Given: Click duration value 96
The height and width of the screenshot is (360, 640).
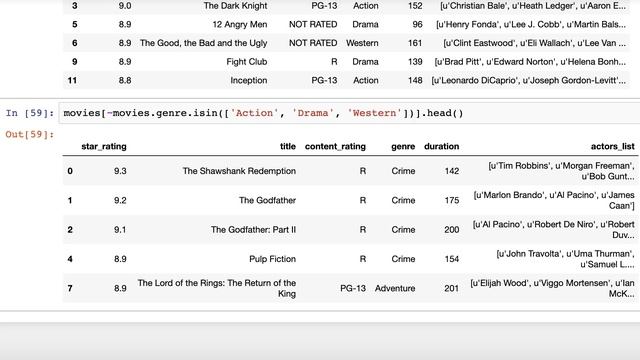Looking at the screenshot, I should pyautogui.click(x=417, y=24).
